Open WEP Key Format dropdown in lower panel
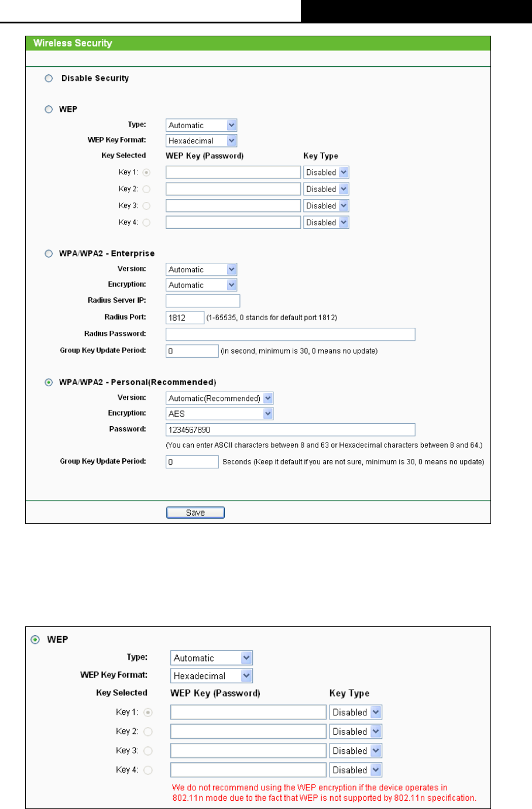Viewport: 532px width, 809px height. pos(211,676)
